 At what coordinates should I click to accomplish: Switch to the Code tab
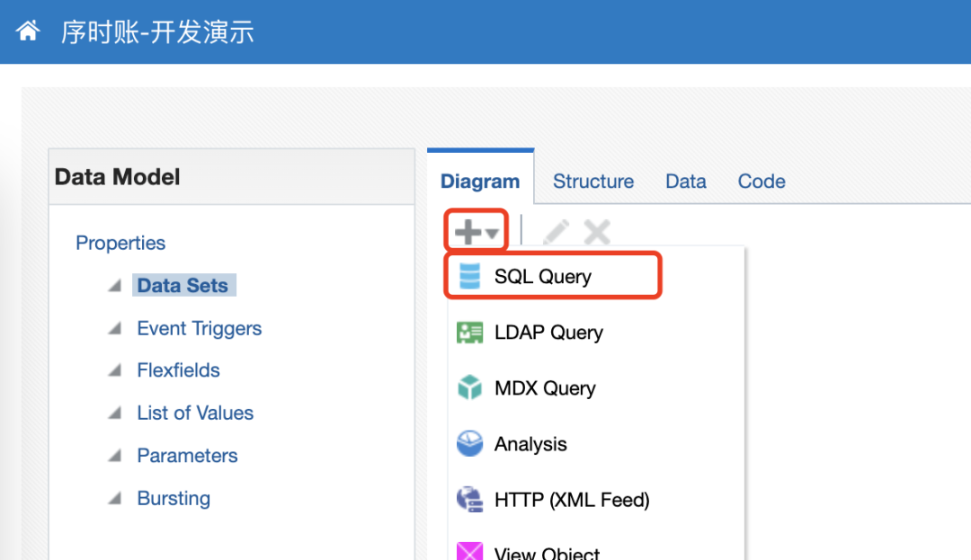pyautogui.click(x=762, y=182)
